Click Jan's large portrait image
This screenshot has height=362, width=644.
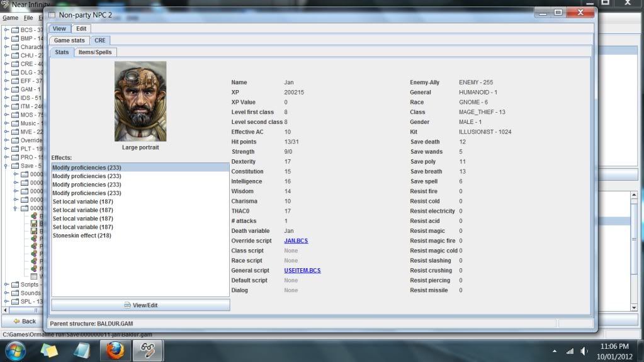point(140,101)
